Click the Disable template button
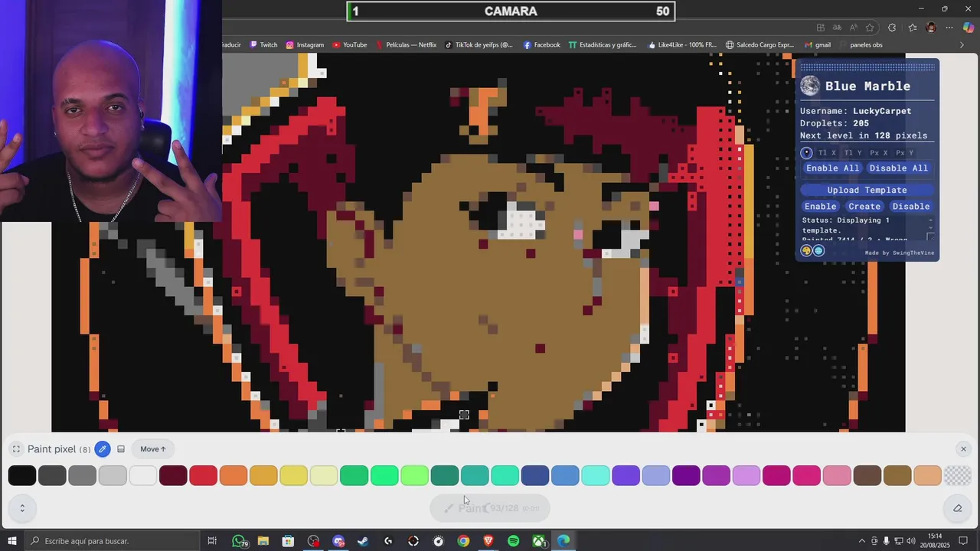Viewport: 980px width, 551px height. [x=911, y=207]
